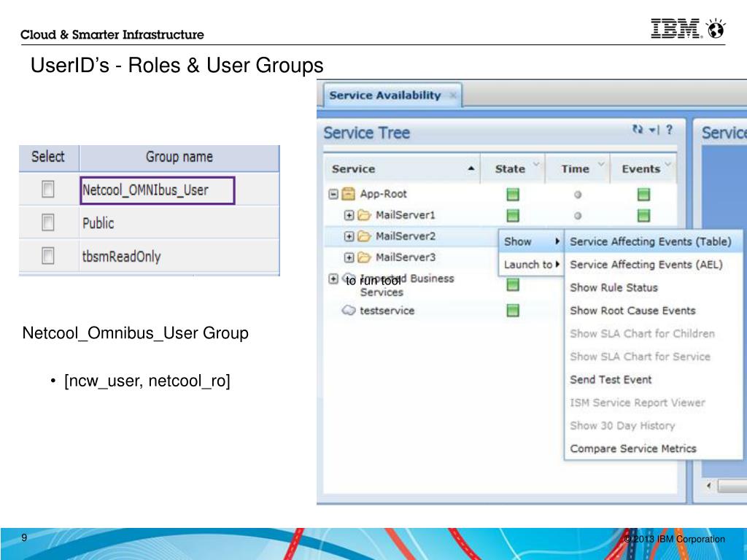Image resolution: width=747 pixels, height=560 pixels.
Task: Expand the MailServer3 tree node
Action: [349, 257]
